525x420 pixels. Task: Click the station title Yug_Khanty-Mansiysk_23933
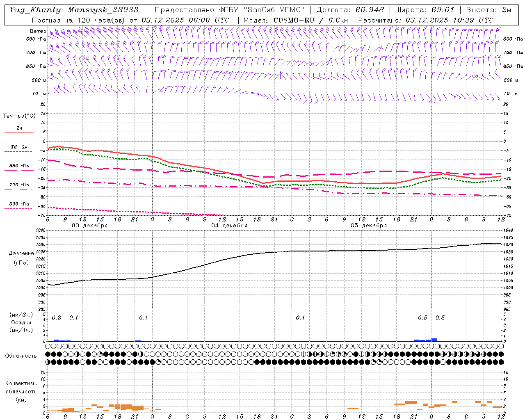click(74, 10)
